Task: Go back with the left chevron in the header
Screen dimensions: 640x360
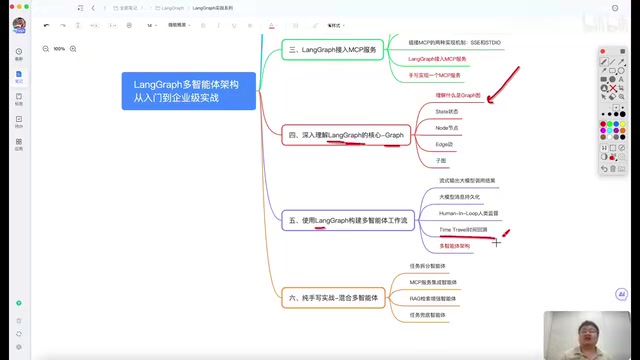Action: tap(93, 8)
